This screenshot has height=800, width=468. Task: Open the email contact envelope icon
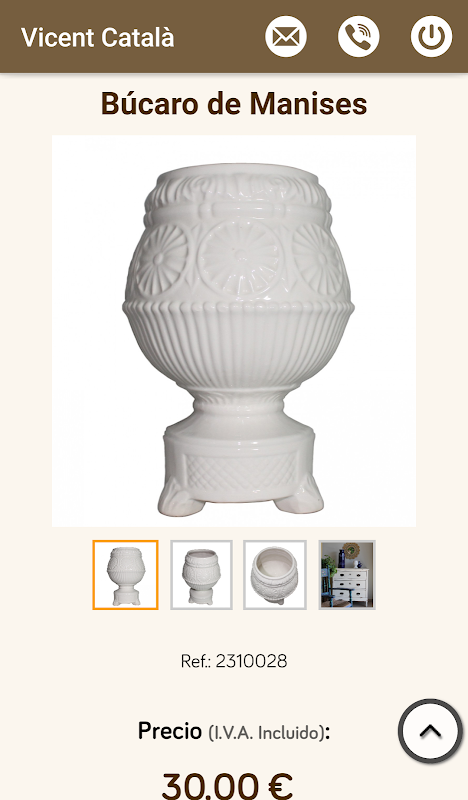coord(286,37)
